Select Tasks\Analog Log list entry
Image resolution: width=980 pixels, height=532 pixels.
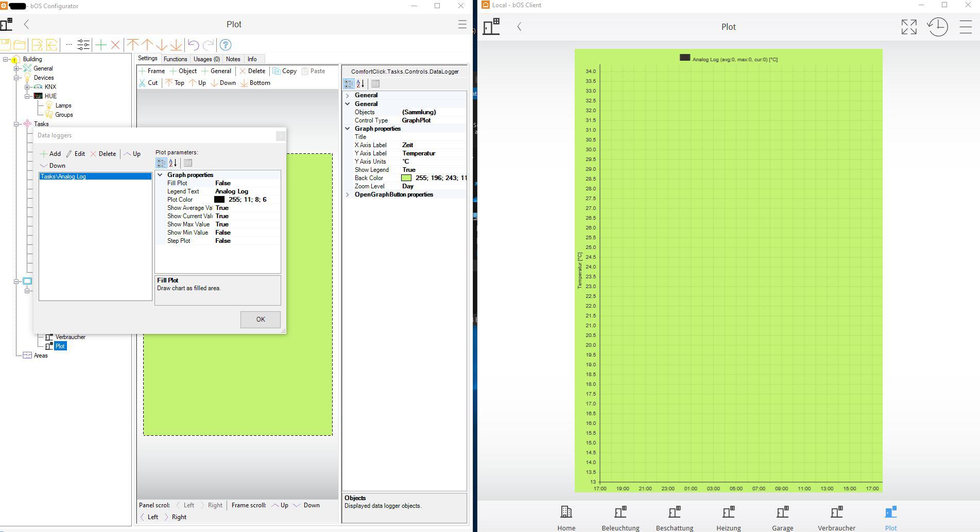(95, 176)
